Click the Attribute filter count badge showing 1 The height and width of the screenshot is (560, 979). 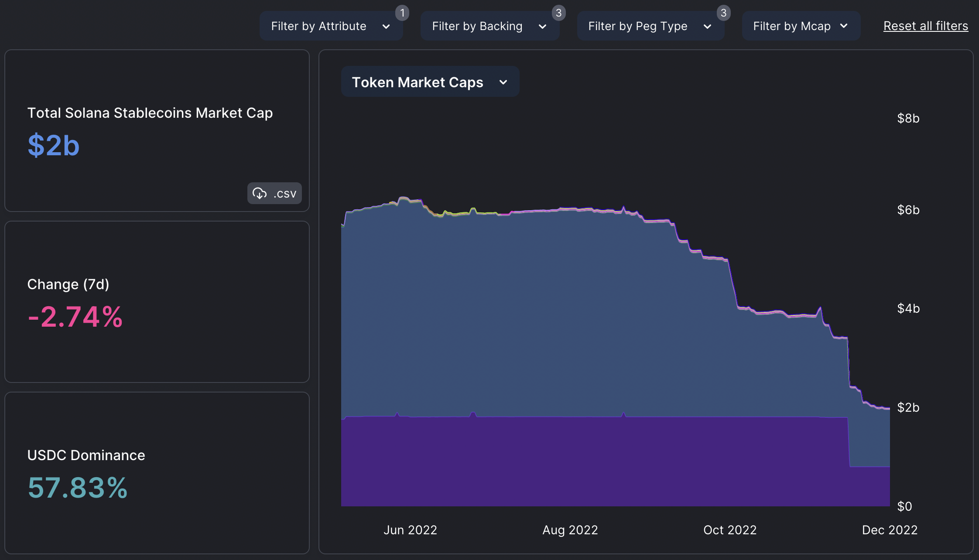point(402,13)
